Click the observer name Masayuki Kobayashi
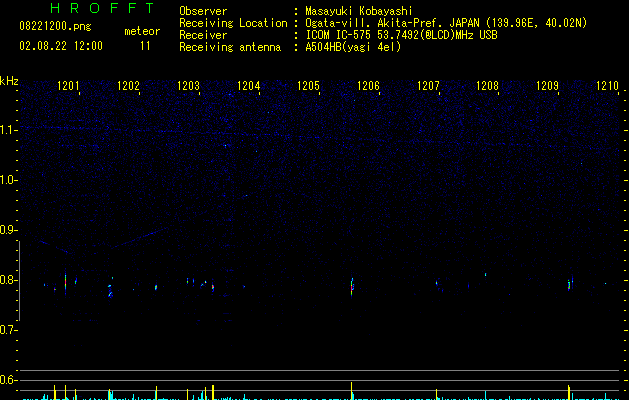This screenshot has height=400, width=629. (x=359, y=11)
